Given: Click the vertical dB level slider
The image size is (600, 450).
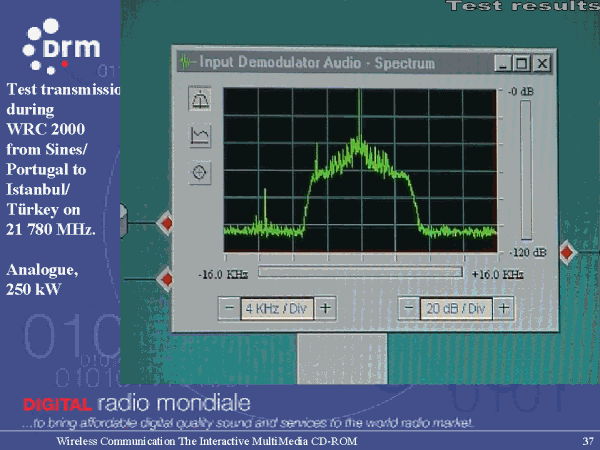Looking at the screenshot, I should [x=526, y=170].
